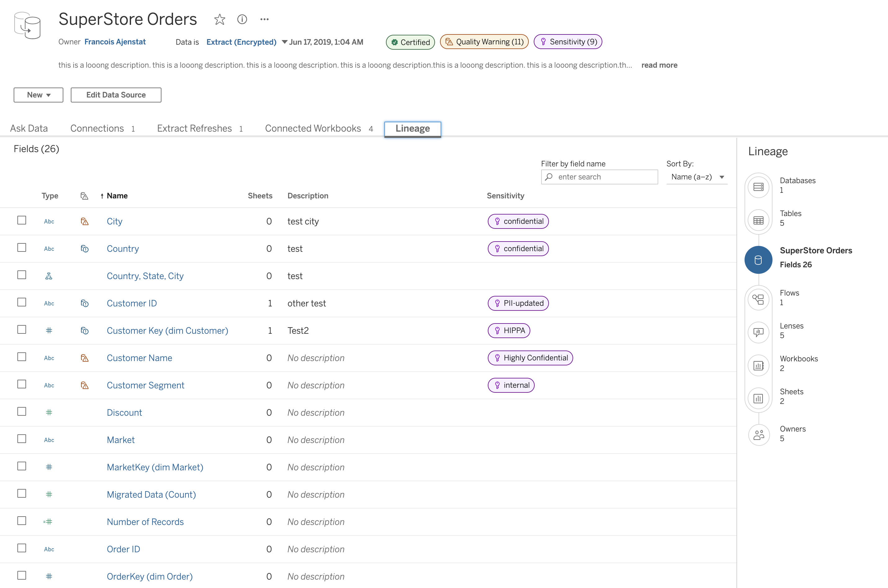The image size is (888, 588).
Task: Click the stale data icon on the Customer Key row
Action: click(x=85, y=331)
